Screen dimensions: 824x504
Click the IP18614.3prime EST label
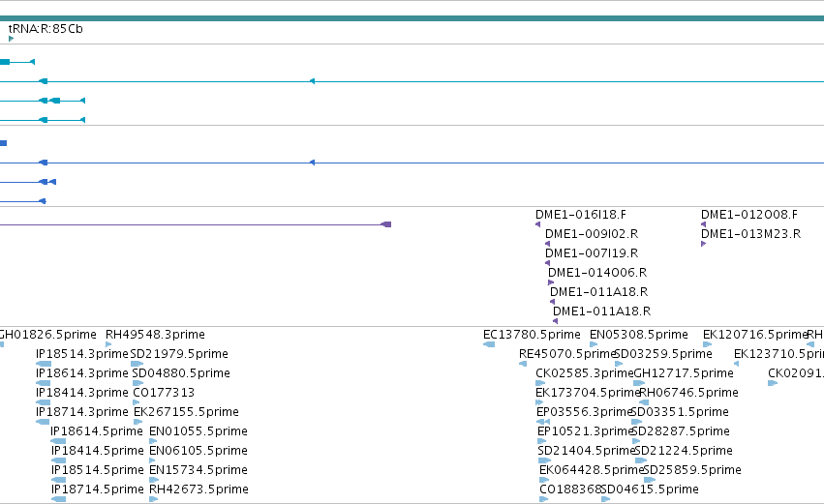click(82, 373)
